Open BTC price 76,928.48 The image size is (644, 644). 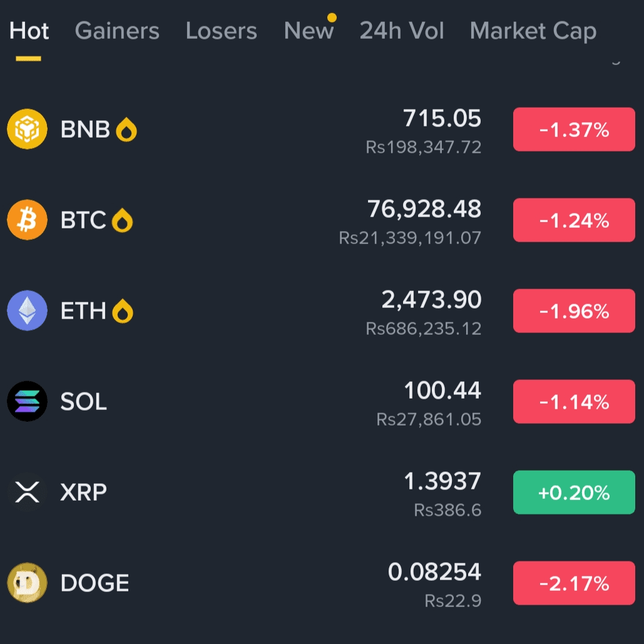(x=424, y=209)
